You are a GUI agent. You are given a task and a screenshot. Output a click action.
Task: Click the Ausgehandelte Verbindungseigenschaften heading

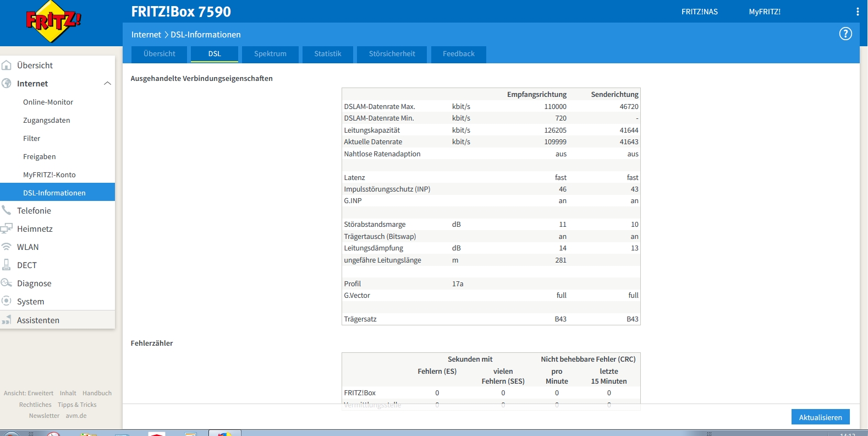coord(201,79)
